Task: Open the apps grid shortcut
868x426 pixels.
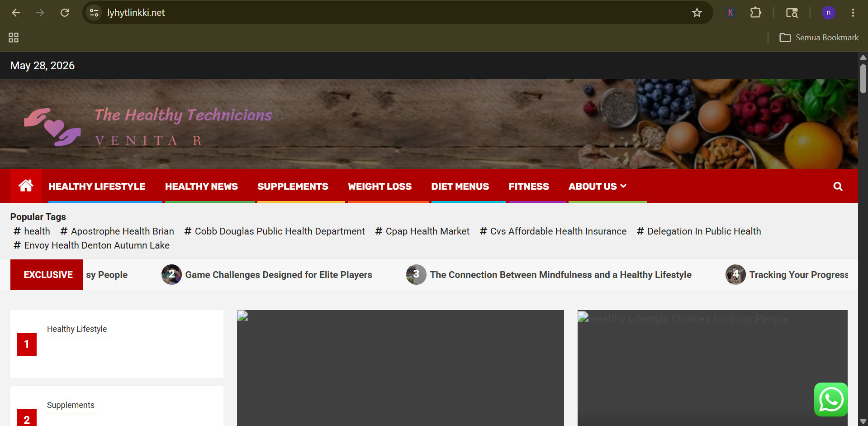Action: pos(14,38)
